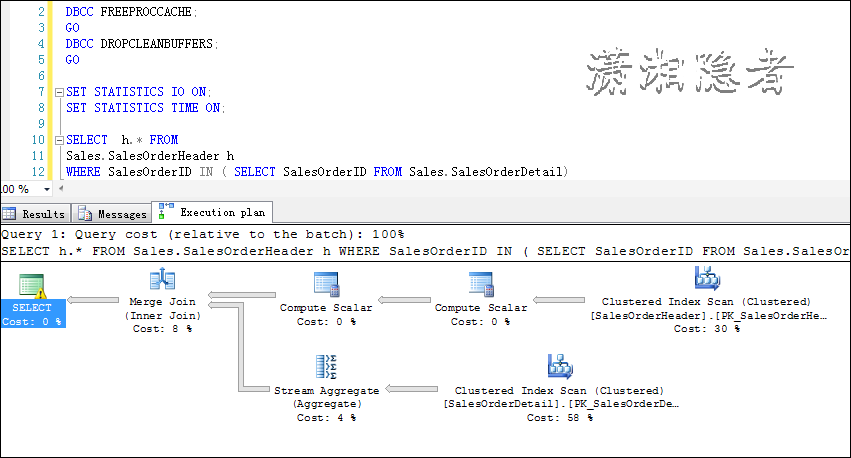Click the SET STATISTICS TIME ON line
This screenshot has height=458, width=851.
(146, 108)
